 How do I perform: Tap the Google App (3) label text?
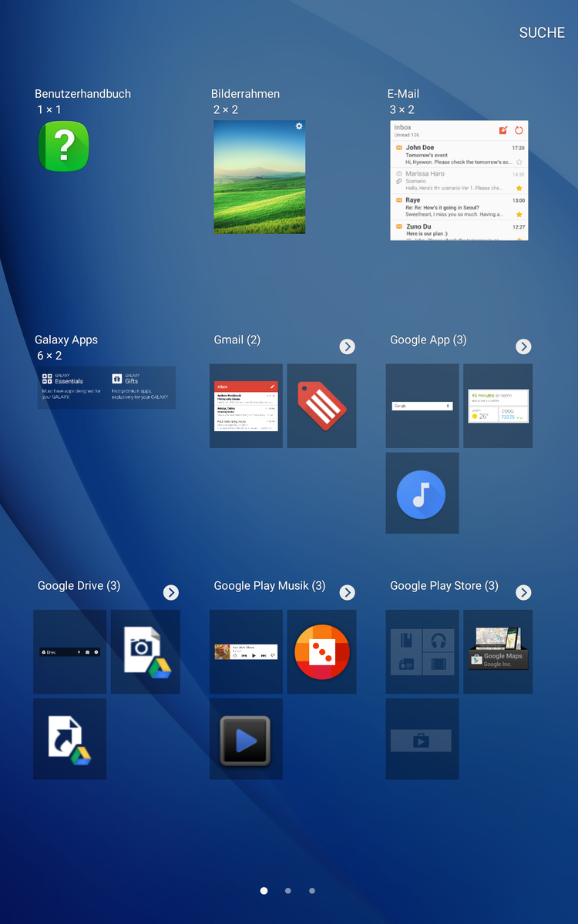428,340
